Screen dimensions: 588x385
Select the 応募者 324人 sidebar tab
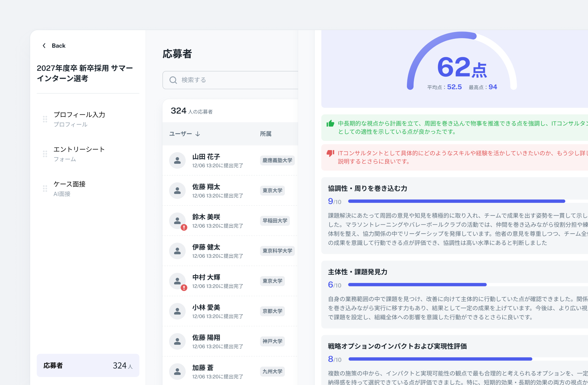pyautogui.click(x=88, y=365)
